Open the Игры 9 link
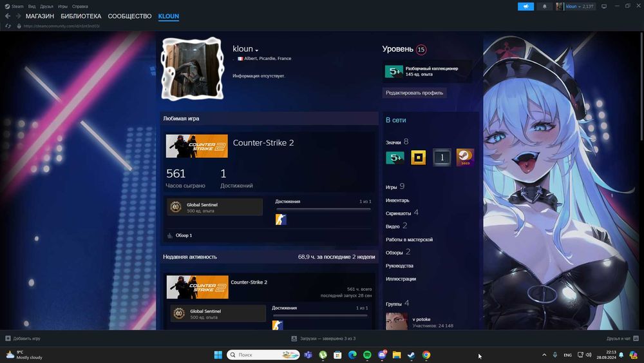 point(395,186)
